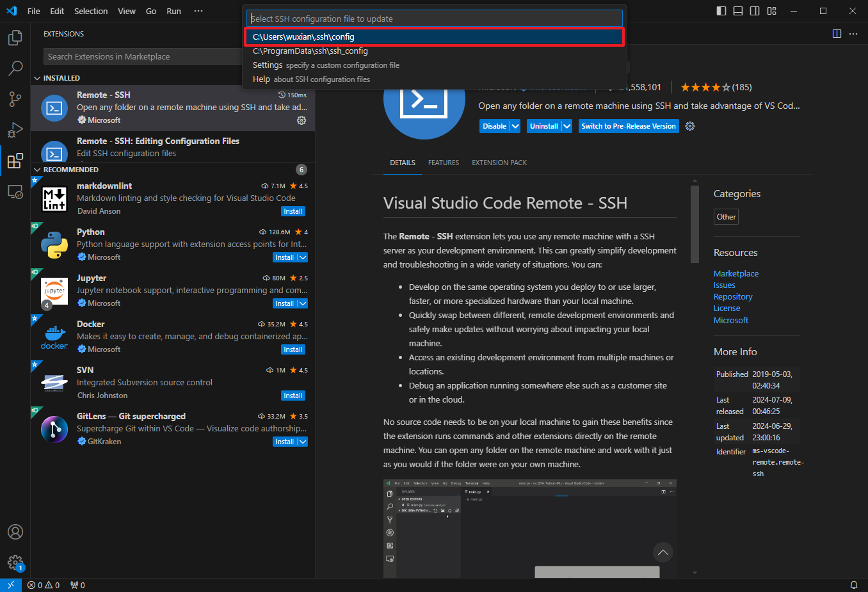Toggle Primary Side Bar visibility
The height and width of the screenshot is (592, 868).
coord(721,11)
